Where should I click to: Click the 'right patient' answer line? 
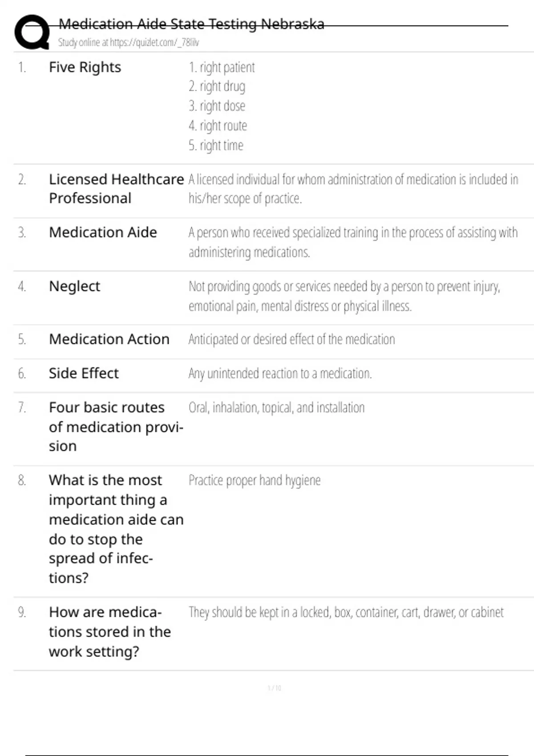click(x=222, y=68)
